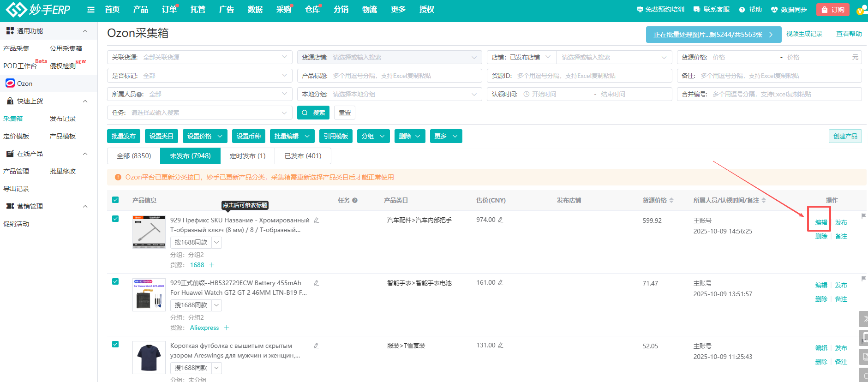Image resolution: width=868 pixels, height=382 pixels.
Task: Open the 订单 top menu
Action: click(x=169, y=10)
